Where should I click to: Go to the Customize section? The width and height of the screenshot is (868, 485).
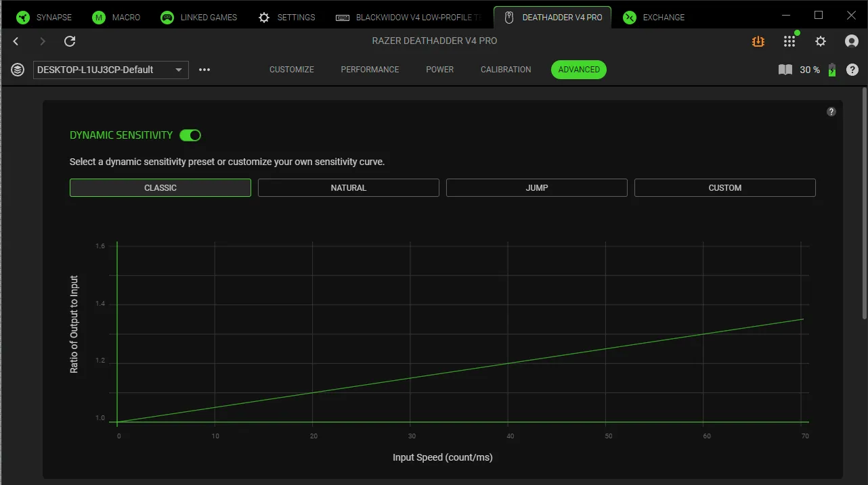click(292, 70)
